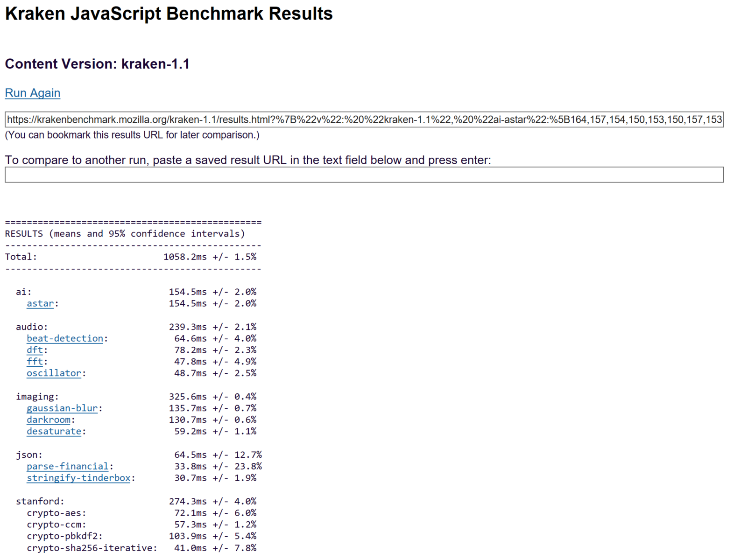The image size is (734, 560).
Task: Click the 'Kraken JavaScript Benchmark Results' heading
Action: 169,14
